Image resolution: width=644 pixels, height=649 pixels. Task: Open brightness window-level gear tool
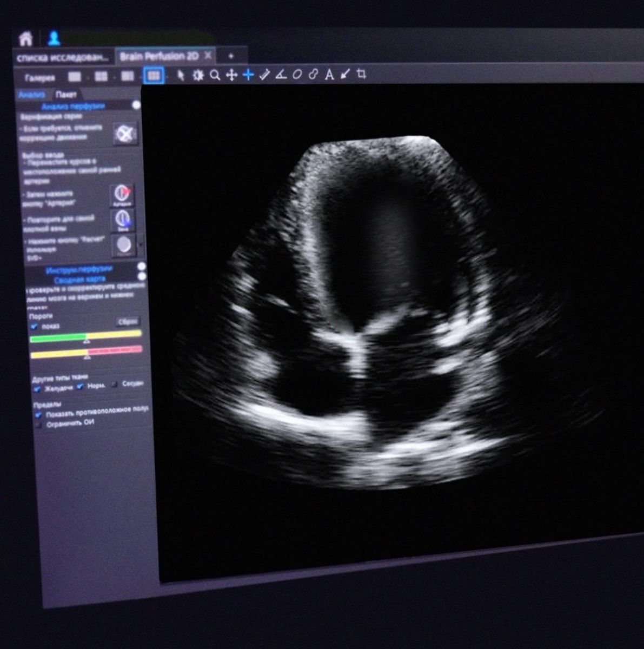(198, 75)
